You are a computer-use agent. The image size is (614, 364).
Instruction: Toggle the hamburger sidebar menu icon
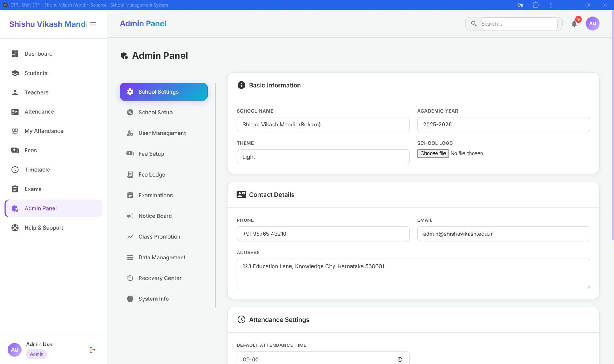coord(93,24)
